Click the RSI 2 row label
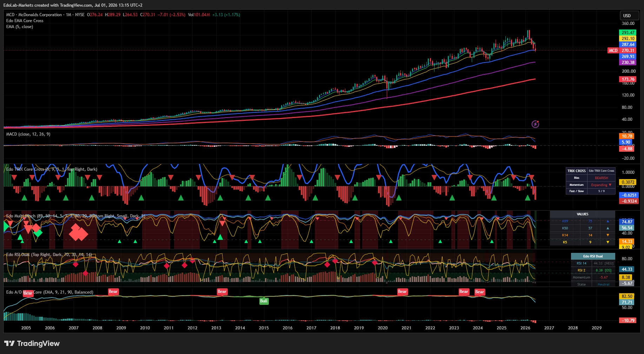Screen dimensions: 644x354 pyautogui.click(x=582, y=270)
